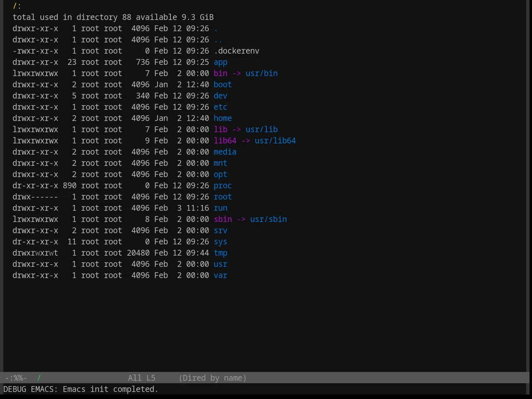This screenshot has width=532, height=399.
Task: Select the sys directory name
Action: (x=220, y=242)
